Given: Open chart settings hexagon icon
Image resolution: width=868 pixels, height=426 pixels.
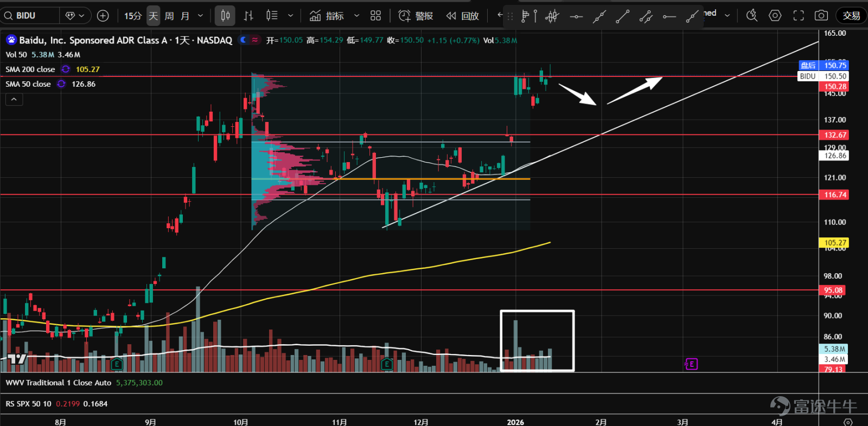Looking at the screenshot, I should pos(775,16).
